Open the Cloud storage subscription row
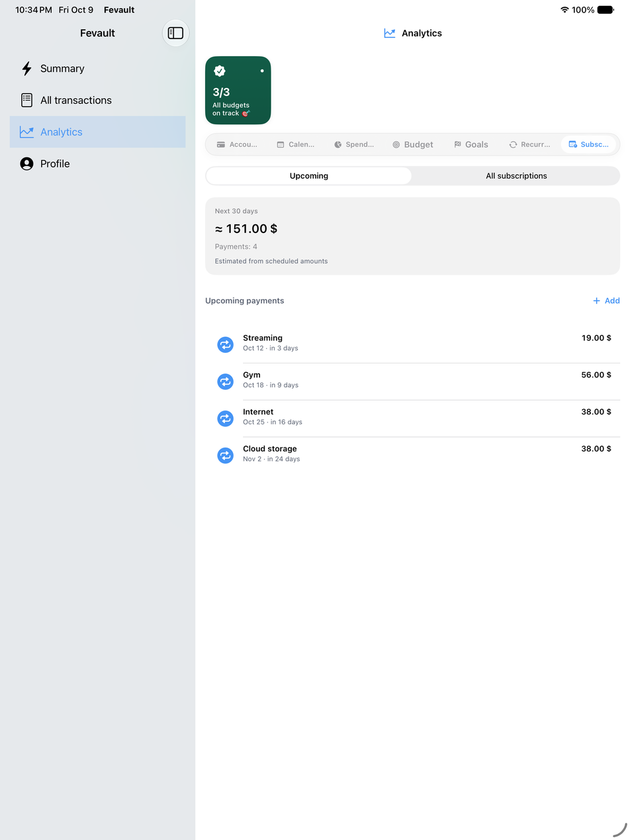The width and height of the screenshot is (630, 840). [413, 455]
